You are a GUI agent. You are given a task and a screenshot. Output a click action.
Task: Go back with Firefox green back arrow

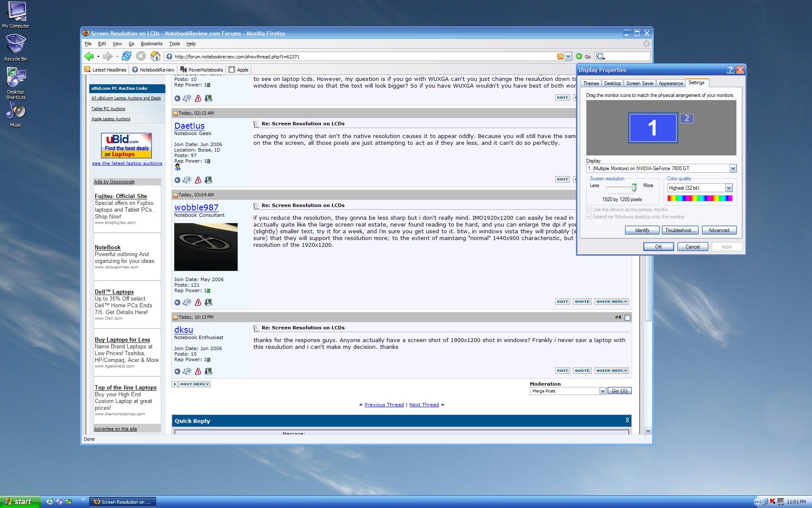pos(89,56)
